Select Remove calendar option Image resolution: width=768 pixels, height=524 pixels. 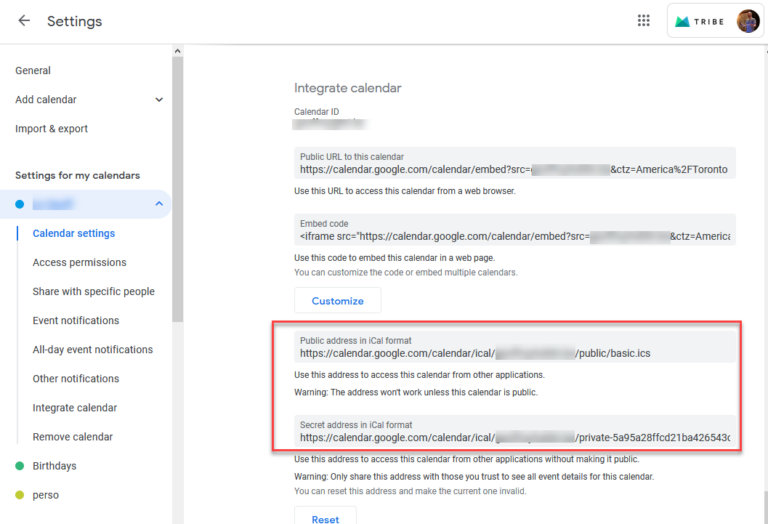(x=72, y=437)
